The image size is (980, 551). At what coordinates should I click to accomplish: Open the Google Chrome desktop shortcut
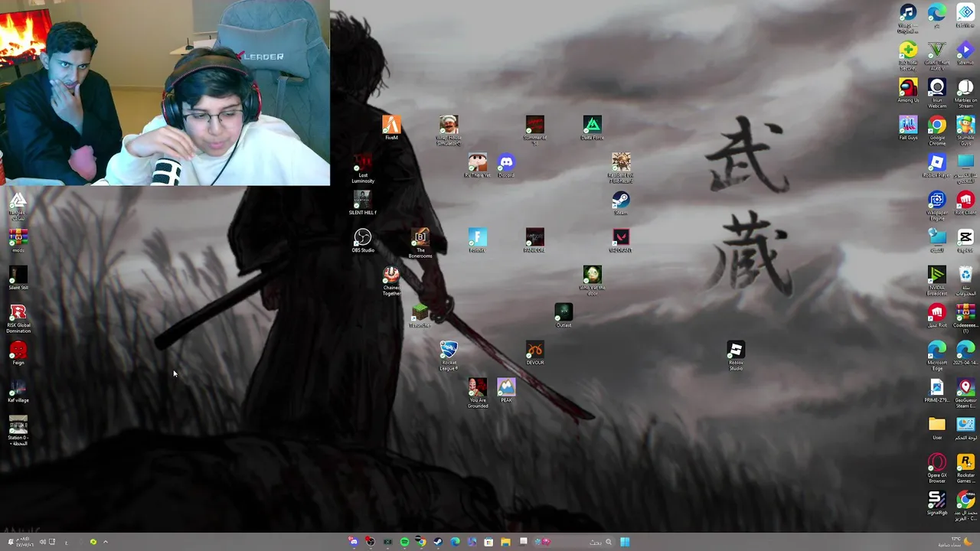pyautogui.click(x=937, y=130)
